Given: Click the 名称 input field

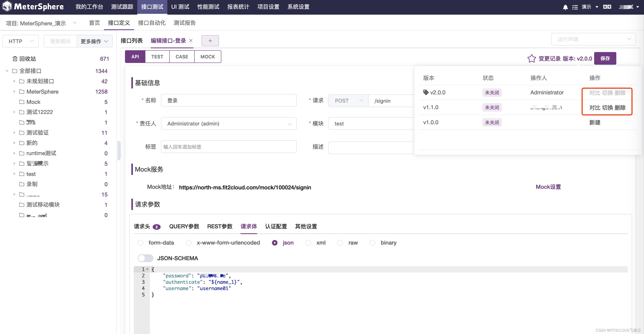Looking at the screenshot, I should click(x=229, y=100).
